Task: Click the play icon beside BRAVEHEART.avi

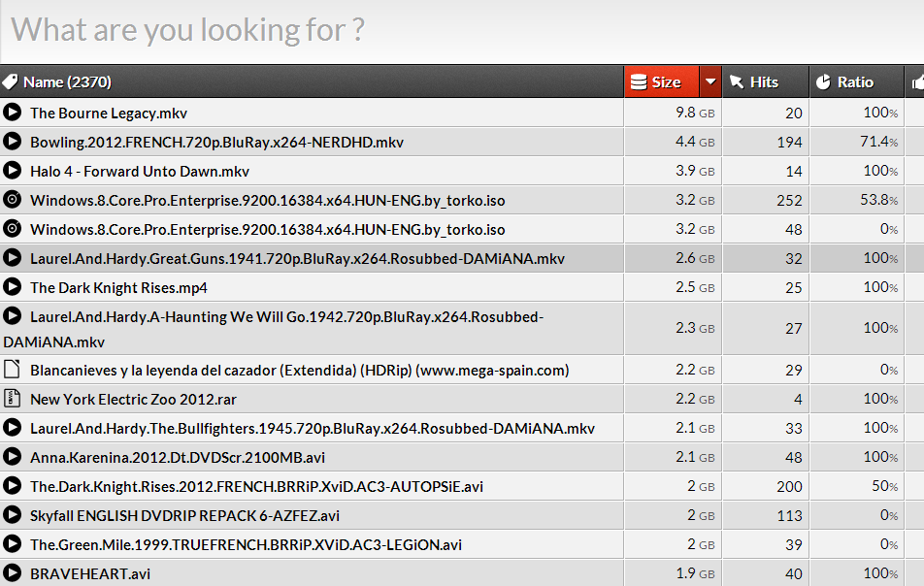Action: click(12, 573)
